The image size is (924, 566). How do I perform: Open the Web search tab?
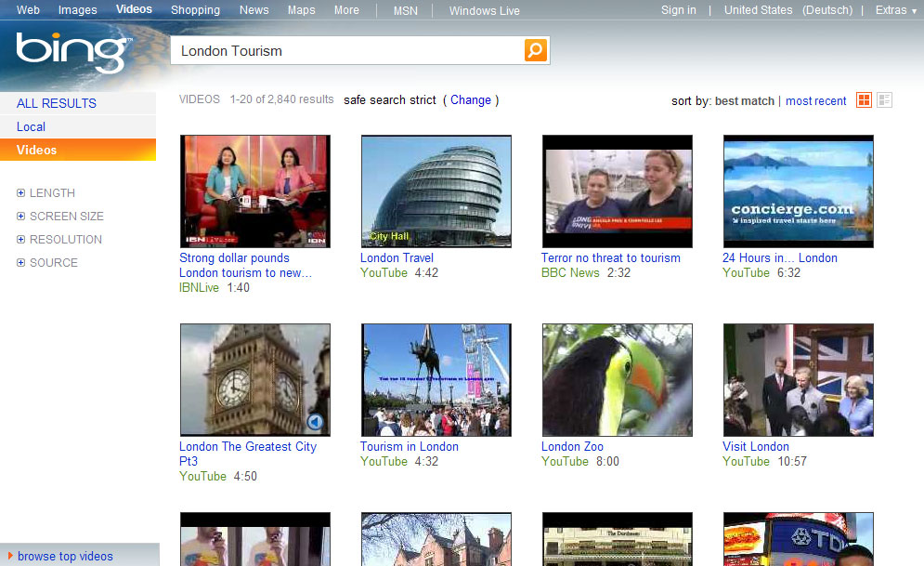pyautogui.click(x=28, y=10)
